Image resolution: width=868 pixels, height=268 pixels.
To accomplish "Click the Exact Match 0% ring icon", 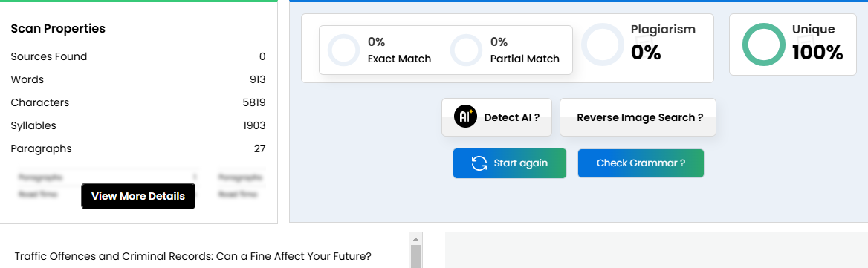I will 344,50.
